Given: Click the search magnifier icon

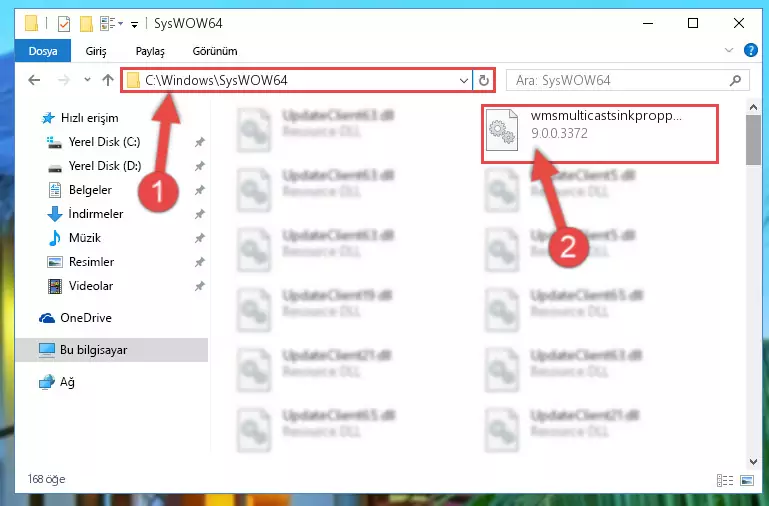Looking at the screenshot, I should [735, 80].
